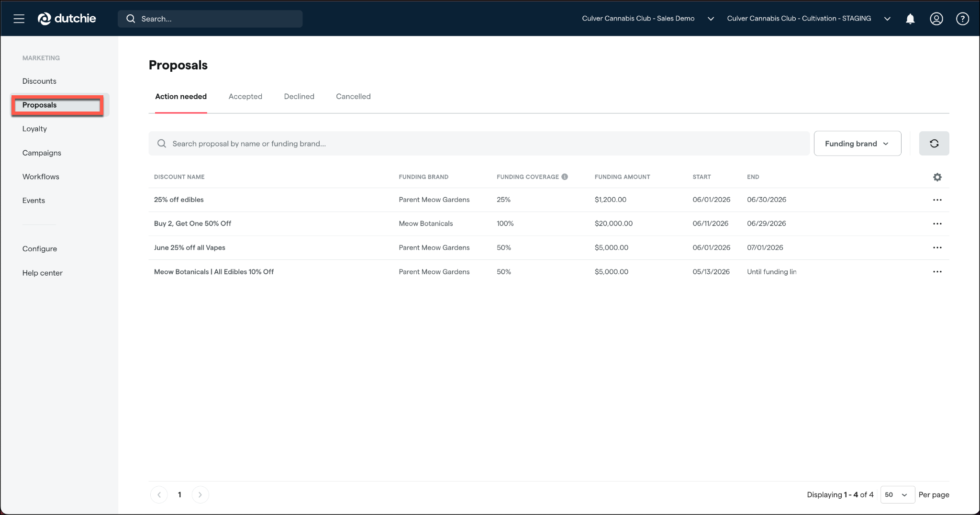Screen dimensions: 980x515
Task: Click the Funding Brand column header
Action: [x=423, y=177]
